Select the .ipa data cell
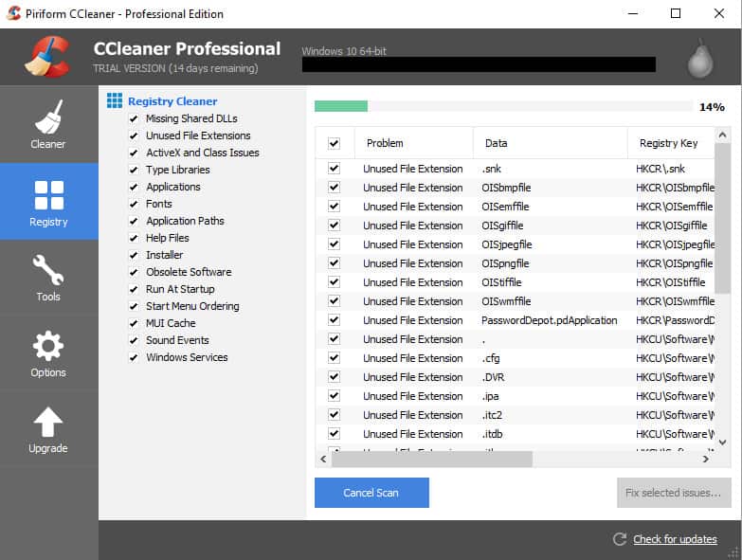The image size is (742, 560). (490, 396)
